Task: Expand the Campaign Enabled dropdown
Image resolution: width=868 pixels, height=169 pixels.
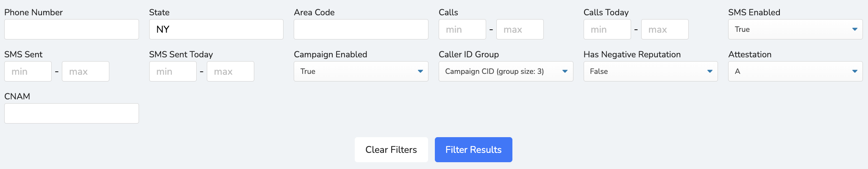Action: click(361, 71)
